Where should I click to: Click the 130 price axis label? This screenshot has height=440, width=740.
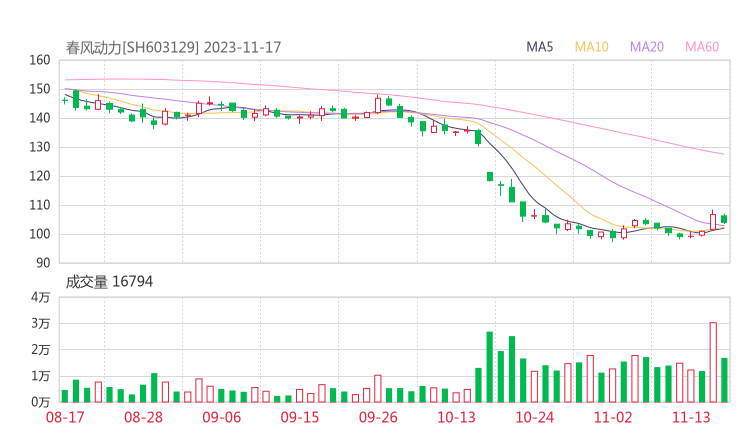(x=40, y=147)
